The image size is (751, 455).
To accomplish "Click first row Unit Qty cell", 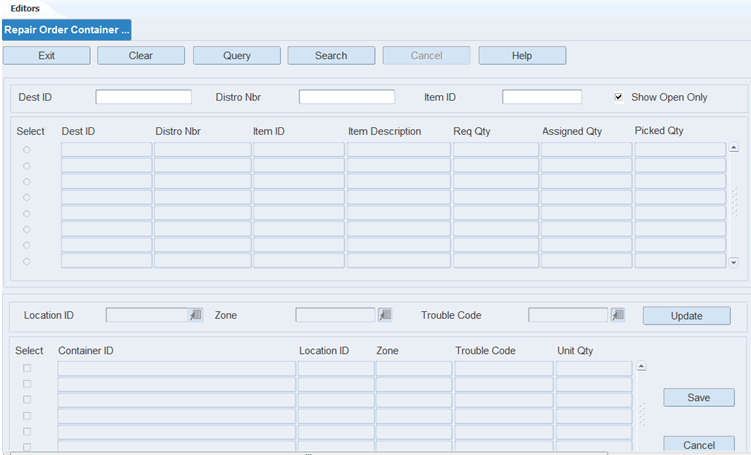I will [x=594, y=368].
